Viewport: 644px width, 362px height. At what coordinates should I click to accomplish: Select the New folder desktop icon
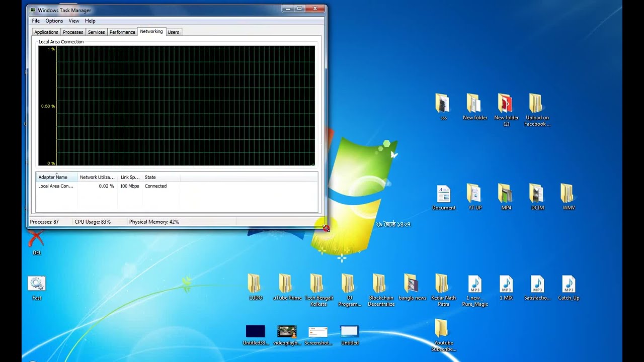tap(475, 106)
